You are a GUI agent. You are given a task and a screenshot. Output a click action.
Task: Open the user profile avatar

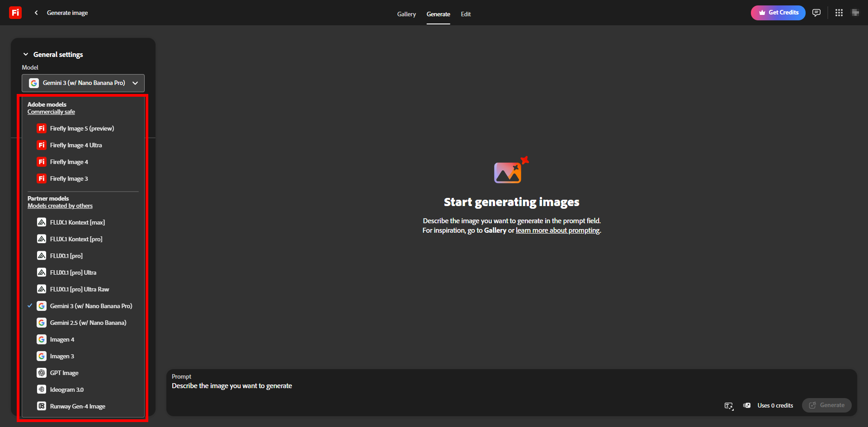[855, 13]
